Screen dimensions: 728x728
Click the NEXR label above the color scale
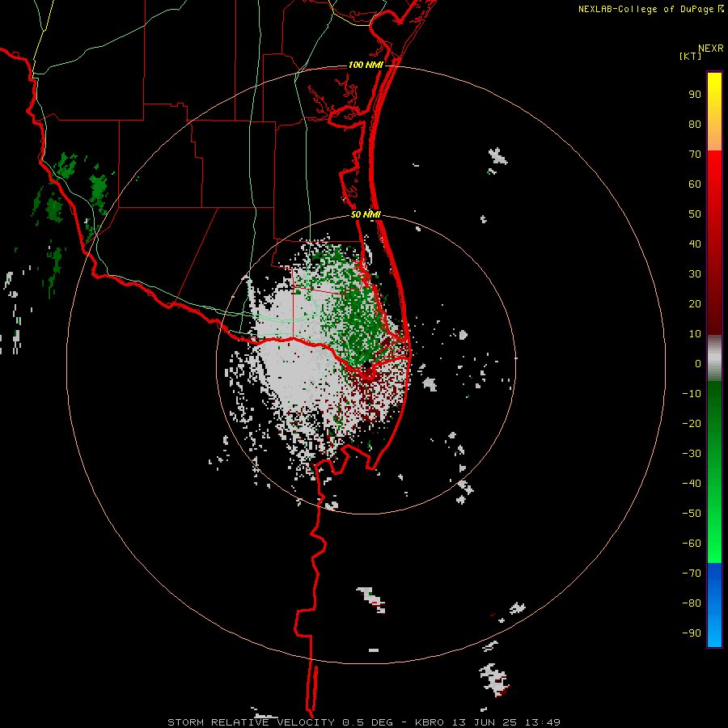coord(710,49)
